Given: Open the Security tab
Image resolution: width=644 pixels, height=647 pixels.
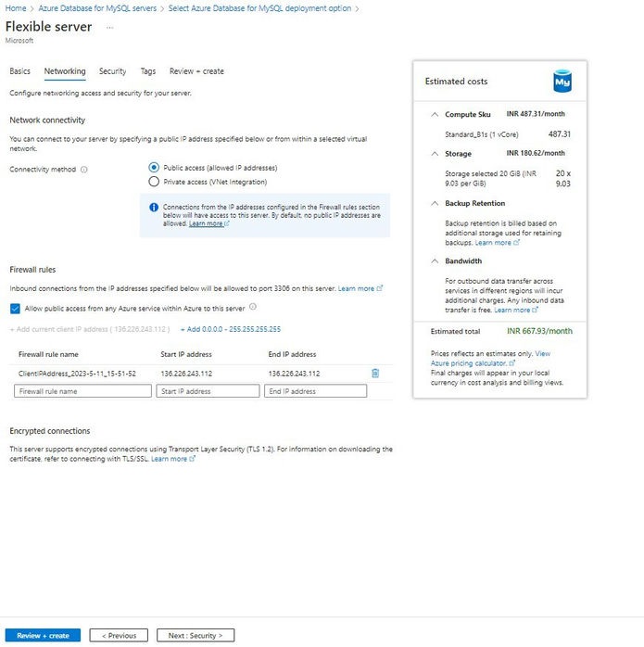Looking at the screenshot, I should (113, 71).
